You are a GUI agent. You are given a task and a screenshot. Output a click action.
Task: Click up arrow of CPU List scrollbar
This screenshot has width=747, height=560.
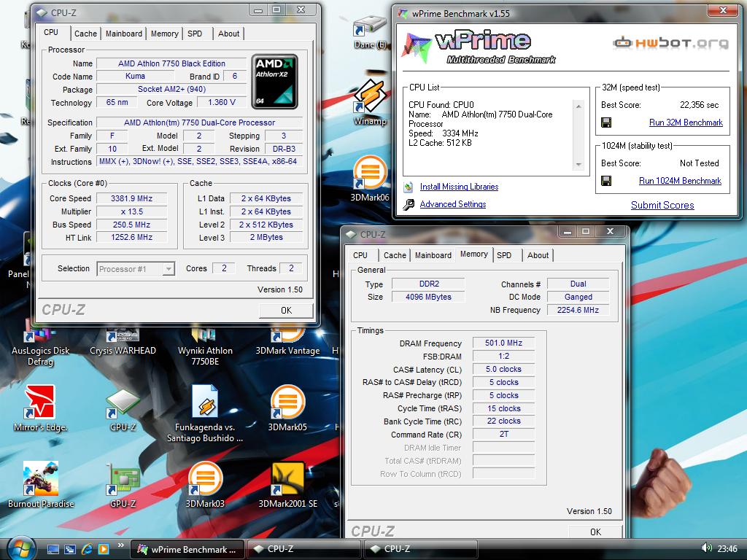click(578, 106)
